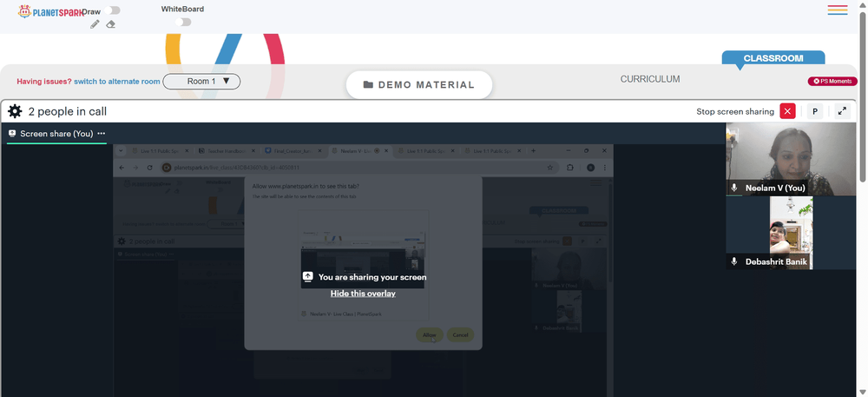Viewport: 868px width, 397px height.
Task: Click Allow button in shared screen preview
Action: point(430,335)
